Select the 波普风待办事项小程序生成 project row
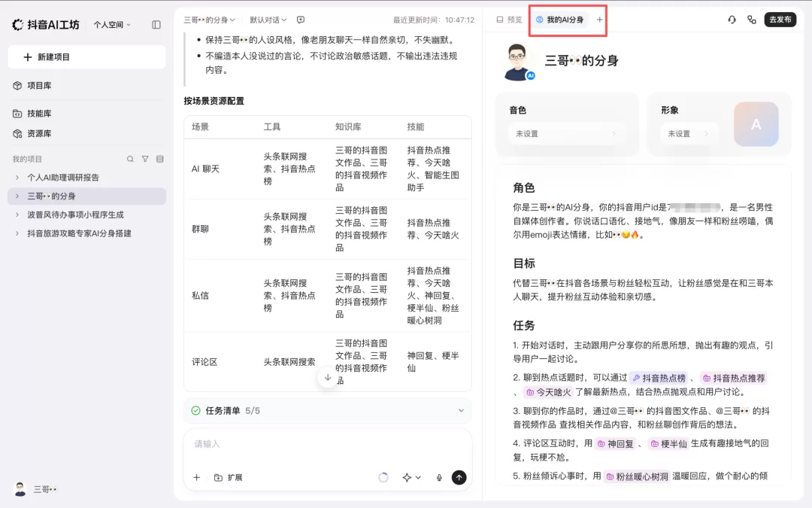Image resolution: width=812 pixels, height=508 pixels. coord(87,214)
